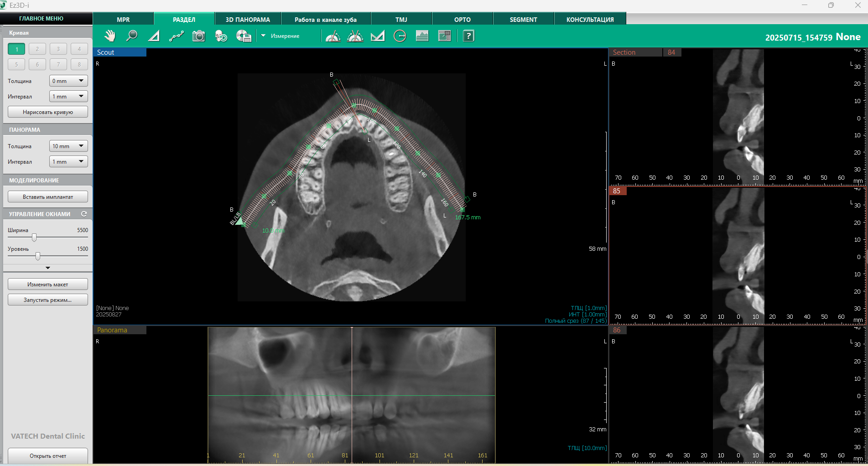This screenshot has height=466, width=868.
Task: Select the hand pan tool
Action: click(109, 36)
